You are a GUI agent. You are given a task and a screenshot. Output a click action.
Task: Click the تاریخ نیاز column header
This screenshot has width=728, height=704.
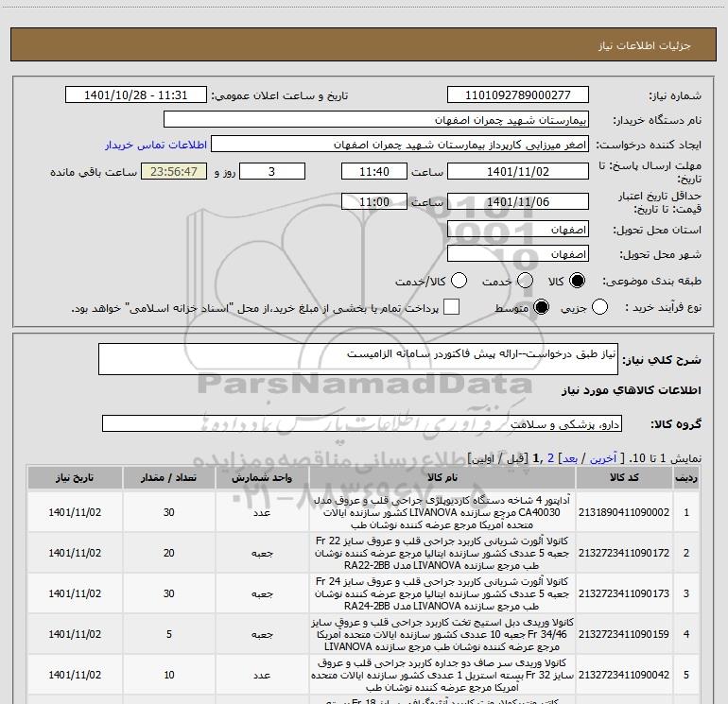75,477
